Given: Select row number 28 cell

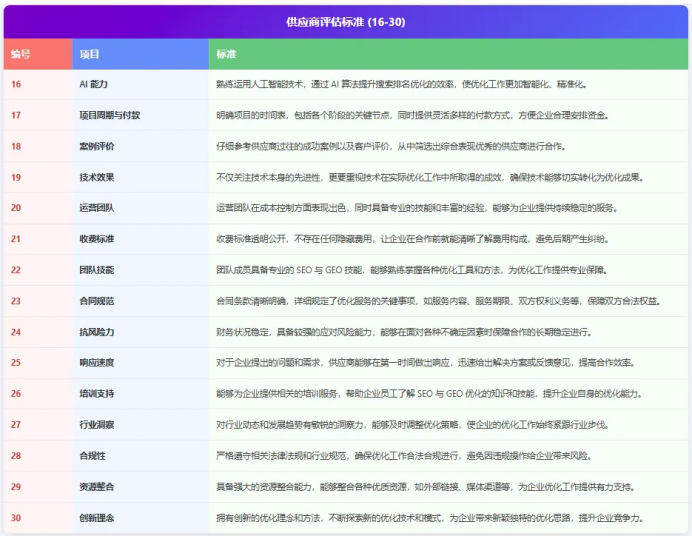Looking at the screenshot, I should point(16,456).
